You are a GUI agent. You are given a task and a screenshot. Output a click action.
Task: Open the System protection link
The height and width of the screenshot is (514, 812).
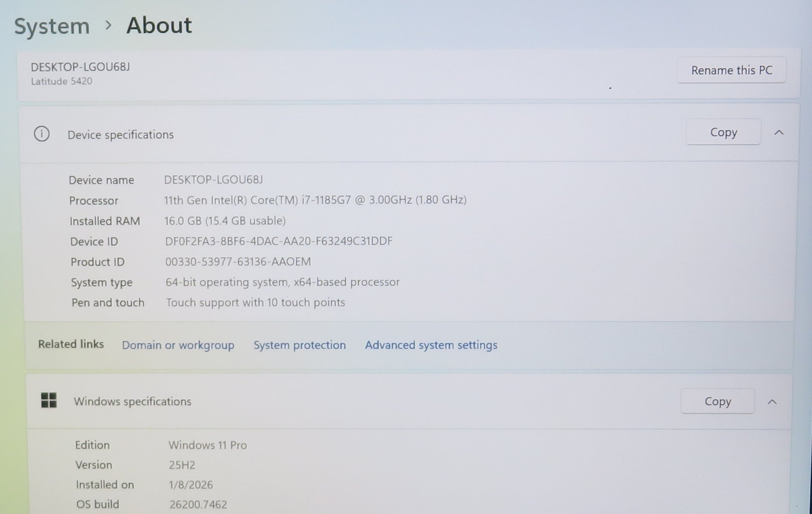click(300, 345)
